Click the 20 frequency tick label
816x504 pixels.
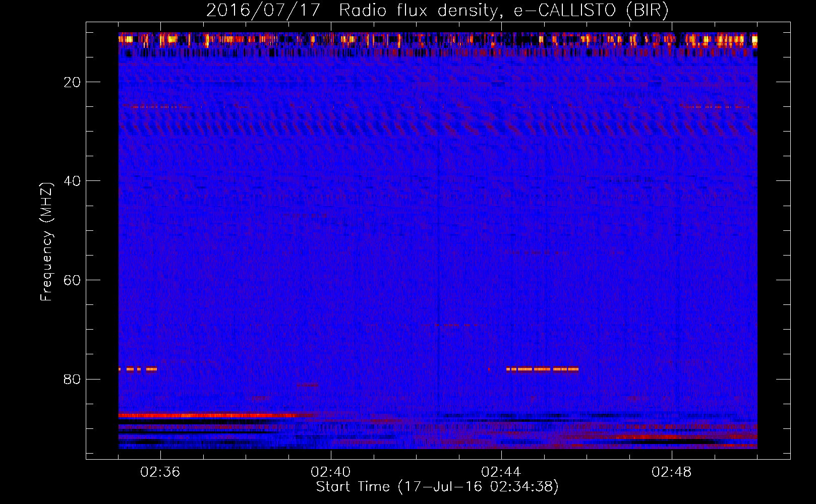[x=73, y=82]
